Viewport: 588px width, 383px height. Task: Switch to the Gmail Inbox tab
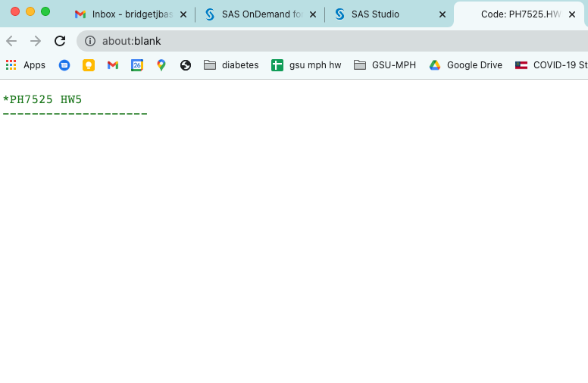pyautogui.click(x=130, y=14)
